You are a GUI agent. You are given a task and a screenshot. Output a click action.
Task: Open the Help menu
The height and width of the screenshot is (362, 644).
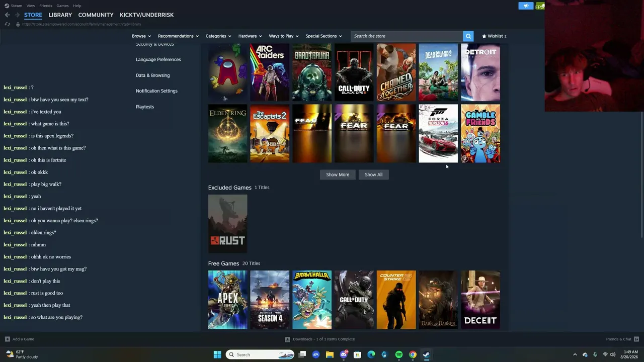pyautogui.click(x=77, y=6)
